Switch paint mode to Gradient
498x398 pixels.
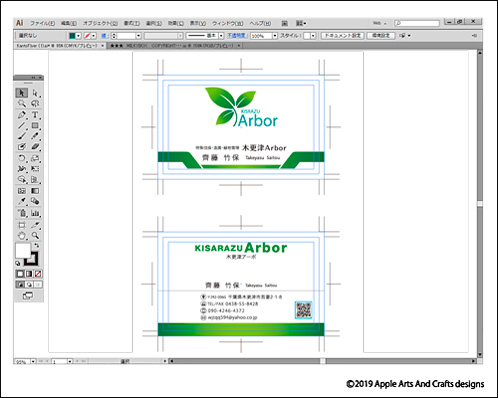click(29, 274)
